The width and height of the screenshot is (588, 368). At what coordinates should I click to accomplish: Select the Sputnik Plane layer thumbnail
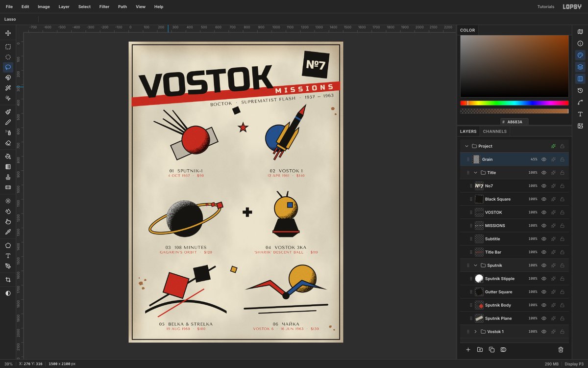[479, 318]
